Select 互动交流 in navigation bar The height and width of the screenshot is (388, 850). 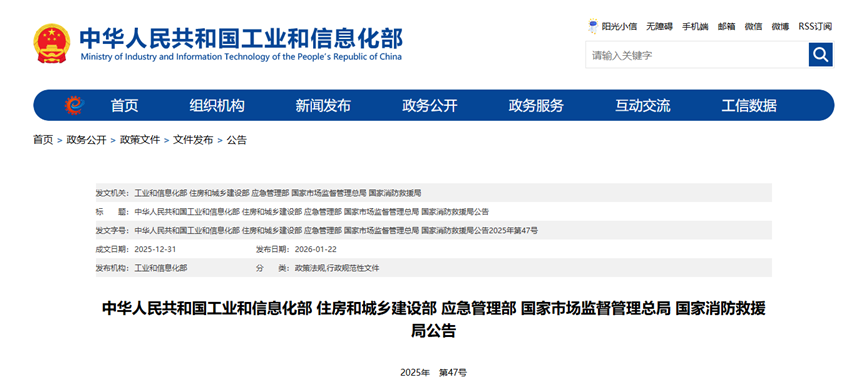[642, 106]
